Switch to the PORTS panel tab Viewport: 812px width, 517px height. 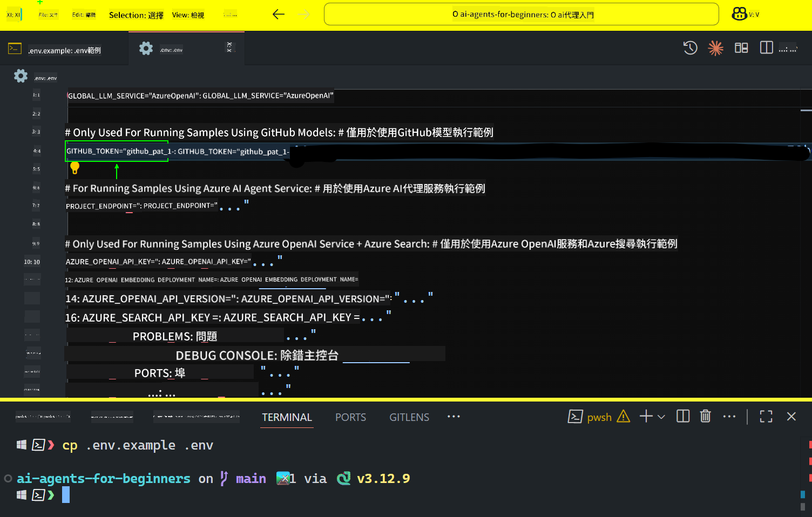[350, 417]
